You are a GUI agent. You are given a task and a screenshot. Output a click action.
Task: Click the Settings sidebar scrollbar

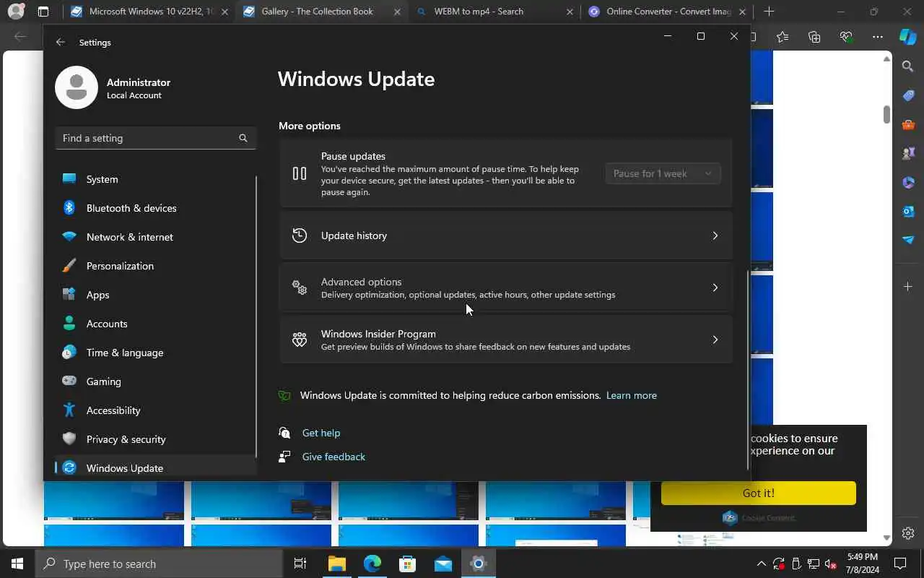pyautogui.click(x=256, y=316)
